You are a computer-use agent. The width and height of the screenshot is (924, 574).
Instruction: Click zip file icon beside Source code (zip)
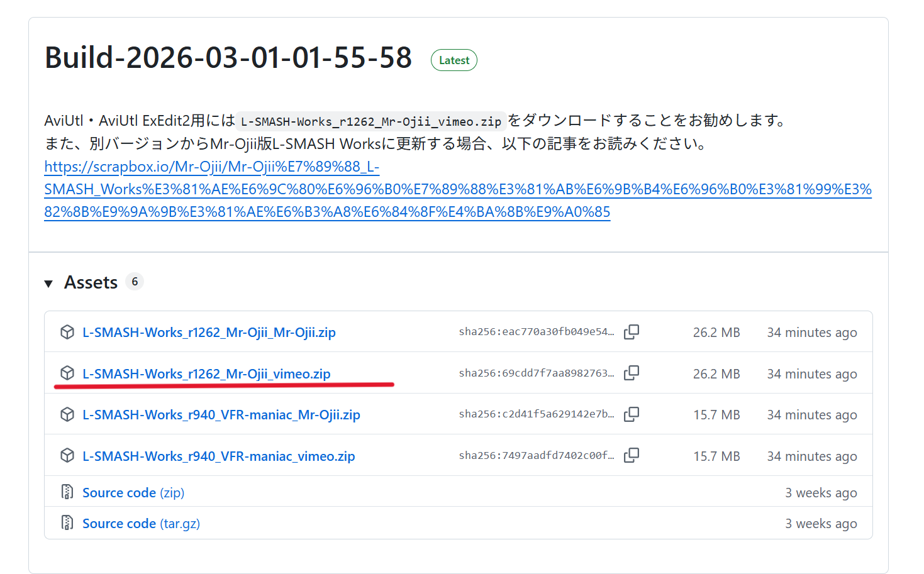pos(67,492)
